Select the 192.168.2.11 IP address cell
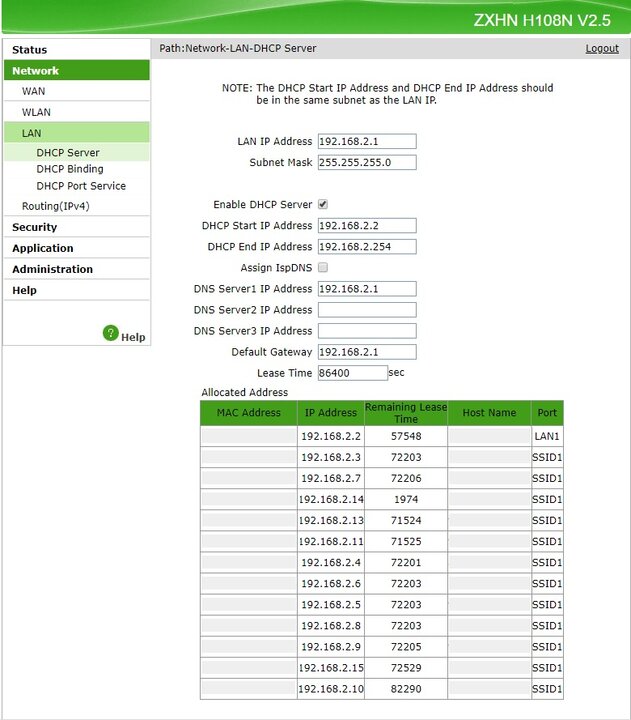This screenshot has height=720, width=631. click(331, 541)
